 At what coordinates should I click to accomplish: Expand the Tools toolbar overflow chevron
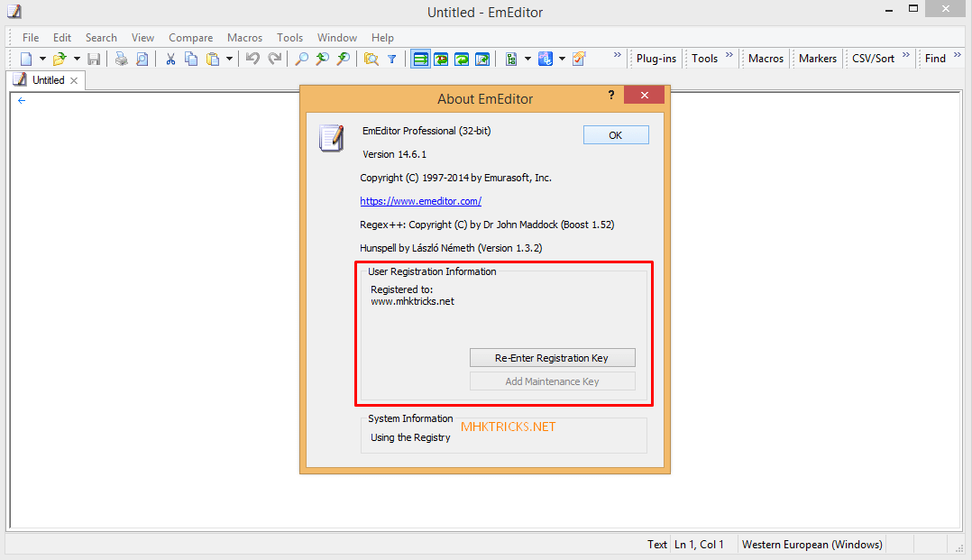pos(729,55)
